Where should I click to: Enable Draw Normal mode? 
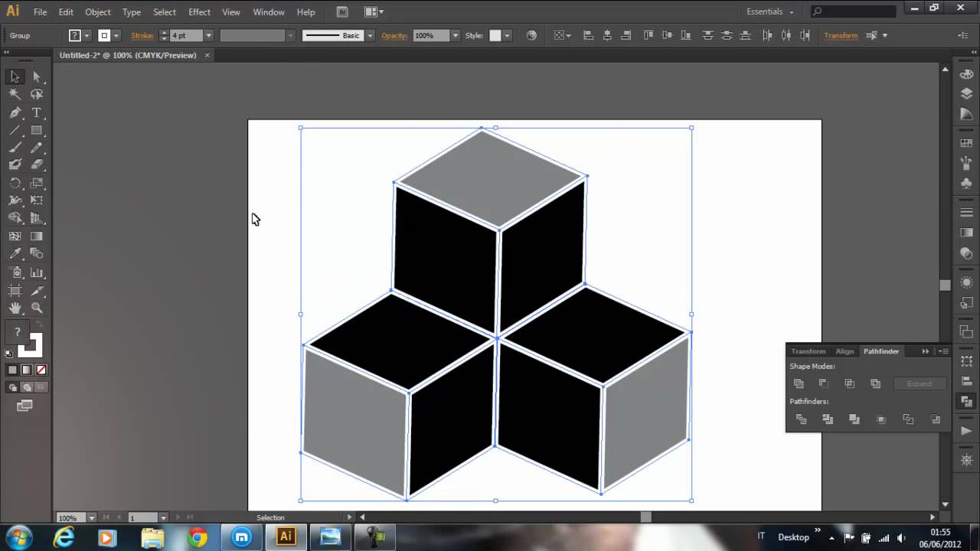point(12,387)
